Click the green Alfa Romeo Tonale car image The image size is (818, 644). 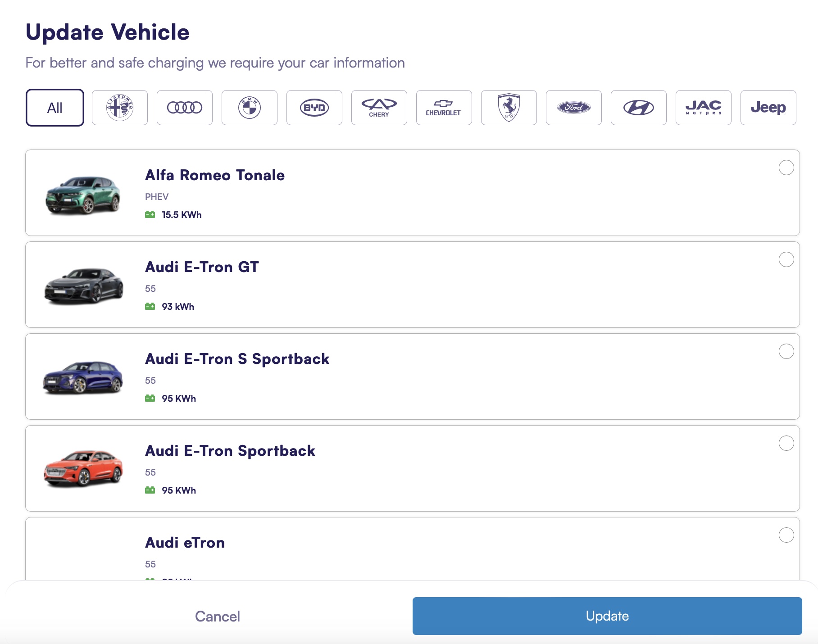tap(82, 195)
